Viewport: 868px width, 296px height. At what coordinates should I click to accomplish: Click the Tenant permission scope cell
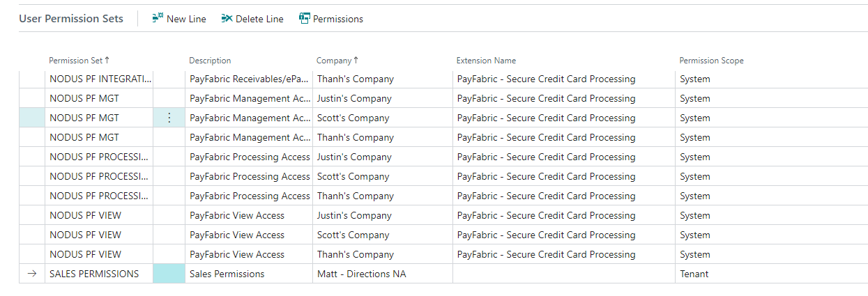(694, 274)
